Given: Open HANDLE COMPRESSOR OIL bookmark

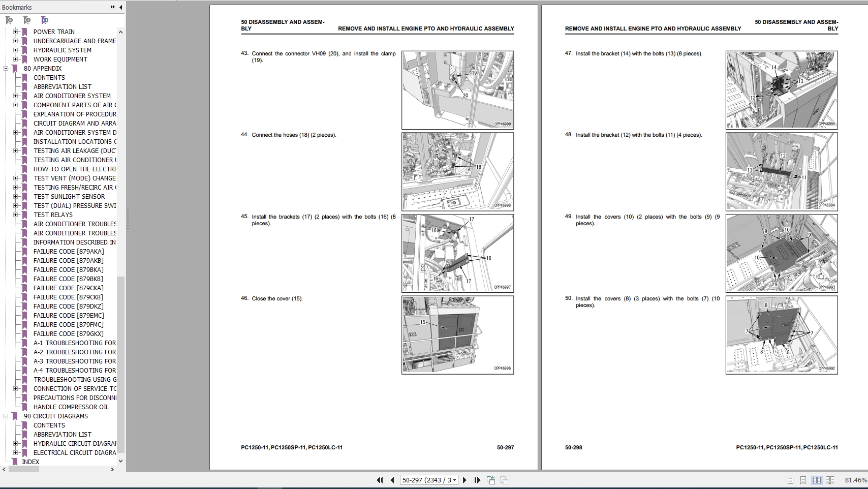Looking at the screenshot, I should click(71, 407).
